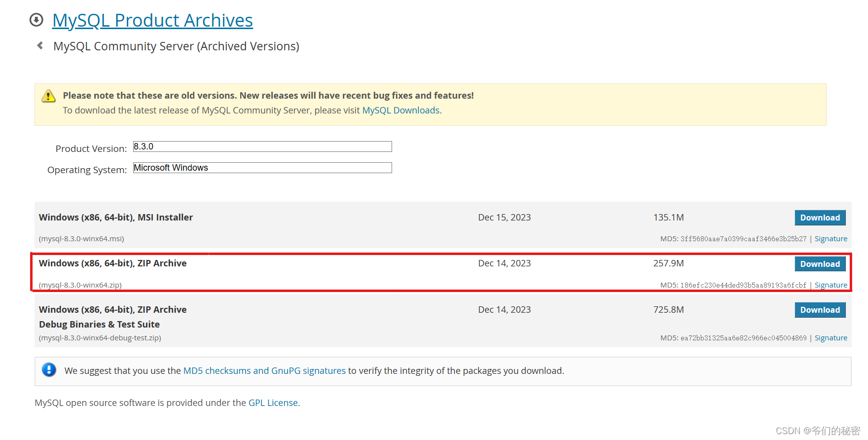868x440 pixels.
Task: Follow the MySQL Downloads link
Action: tap(401, 110)
